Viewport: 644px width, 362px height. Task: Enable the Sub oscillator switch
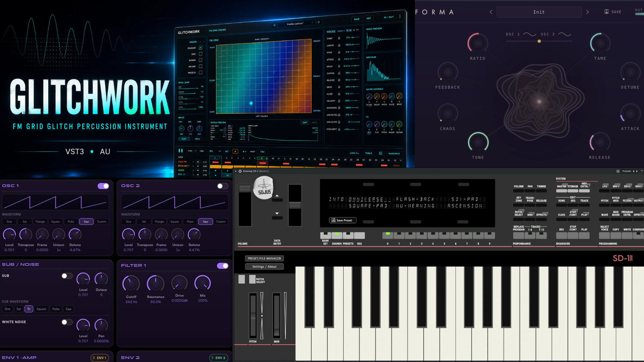(67, 276)
